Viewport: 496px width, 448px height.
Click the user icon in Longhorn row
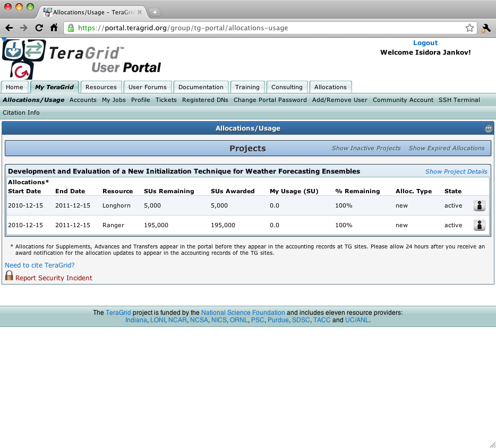[479, 206]
